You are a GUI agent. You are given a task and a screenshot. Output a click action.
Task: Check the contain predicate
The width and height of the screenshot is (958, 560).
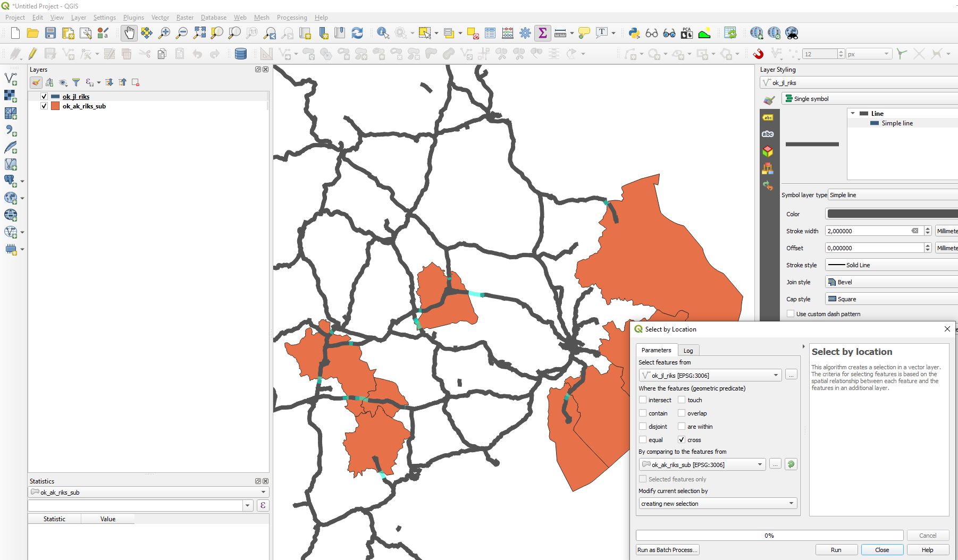click(x=643, y=413)
